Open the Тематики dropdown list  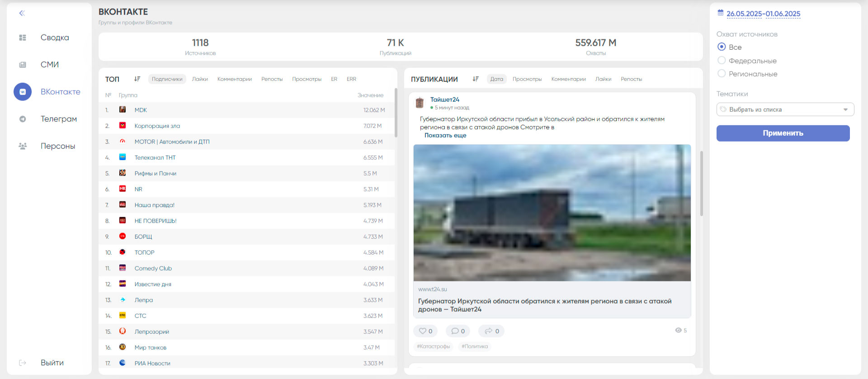[x=785, y=109]
